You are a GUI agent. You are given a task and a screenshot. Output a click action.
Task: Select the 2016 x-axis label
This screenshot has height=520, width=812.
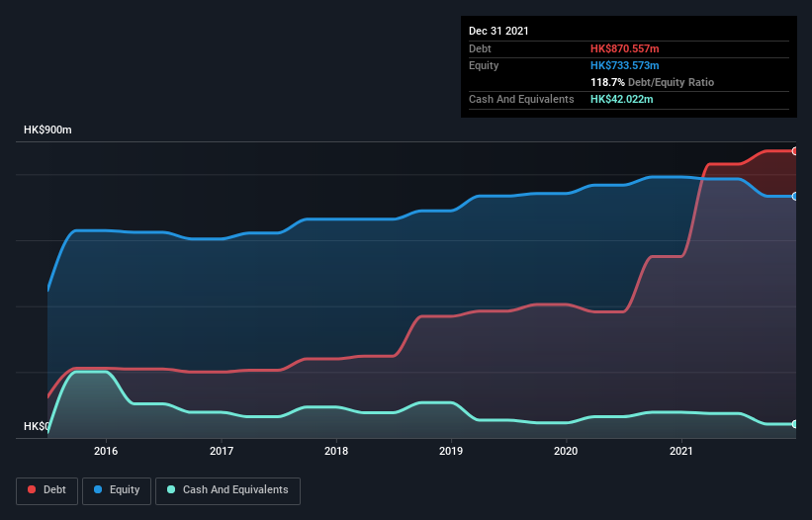[106, 451]
